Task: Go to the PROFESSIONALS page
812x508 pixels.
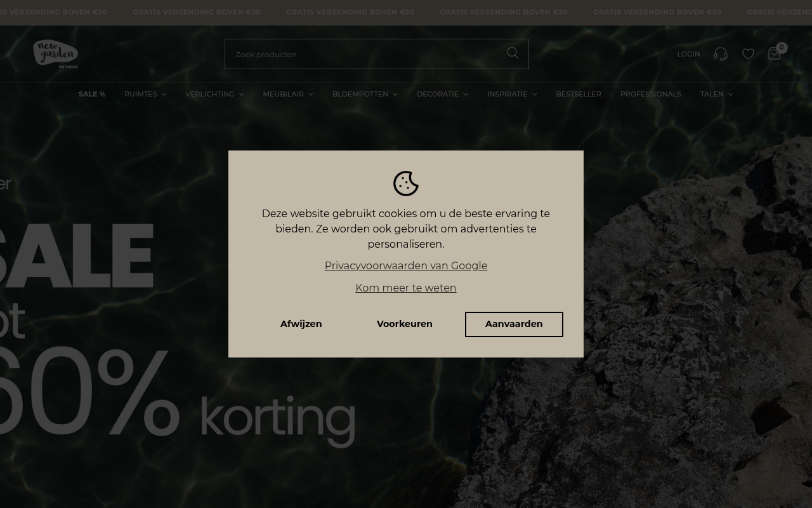Action: click(x=650, y=94)
